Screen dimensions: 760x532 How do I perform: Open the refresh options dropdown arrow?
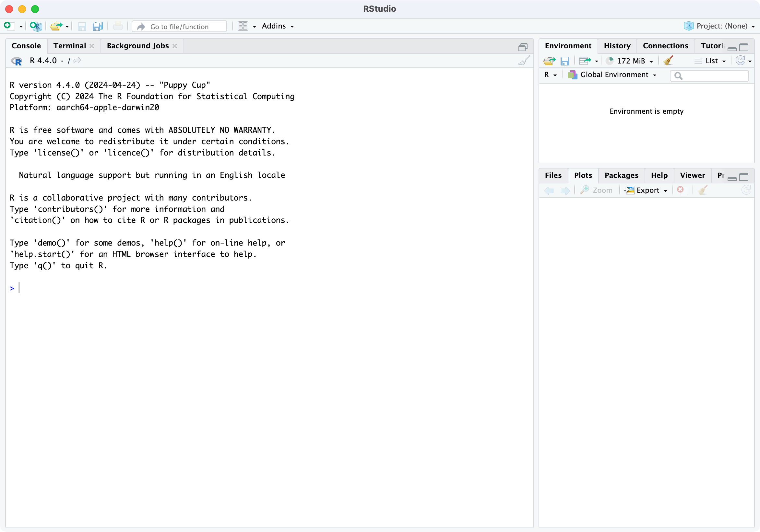coord(750,61)
